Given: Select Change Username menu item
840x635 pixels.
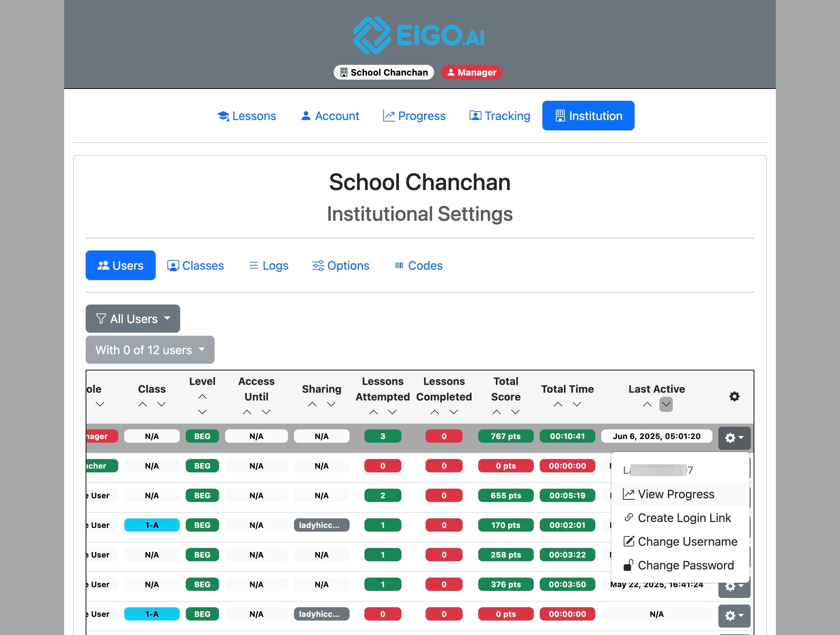Looking at the screenshot, I should click(x=681, y=542).
